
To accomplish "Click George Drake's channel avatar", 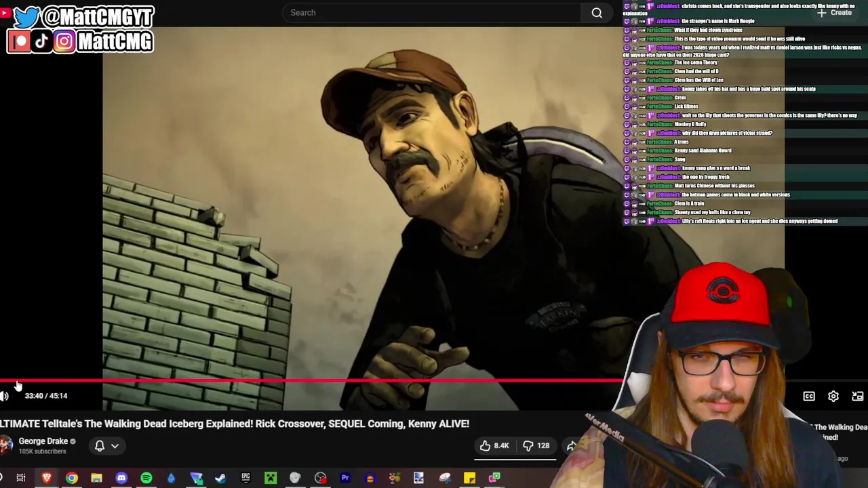I will 5,445.
